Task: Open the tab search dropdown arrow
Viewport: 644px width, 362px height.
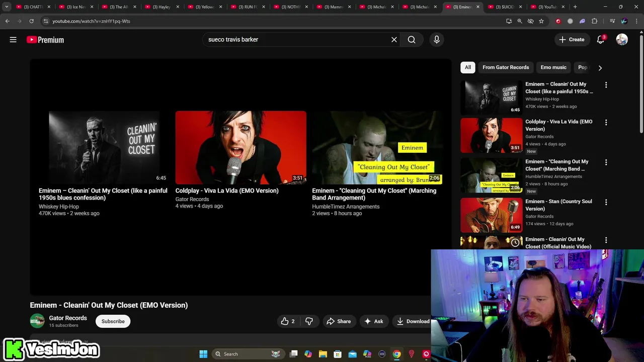Action: [7, 7]
